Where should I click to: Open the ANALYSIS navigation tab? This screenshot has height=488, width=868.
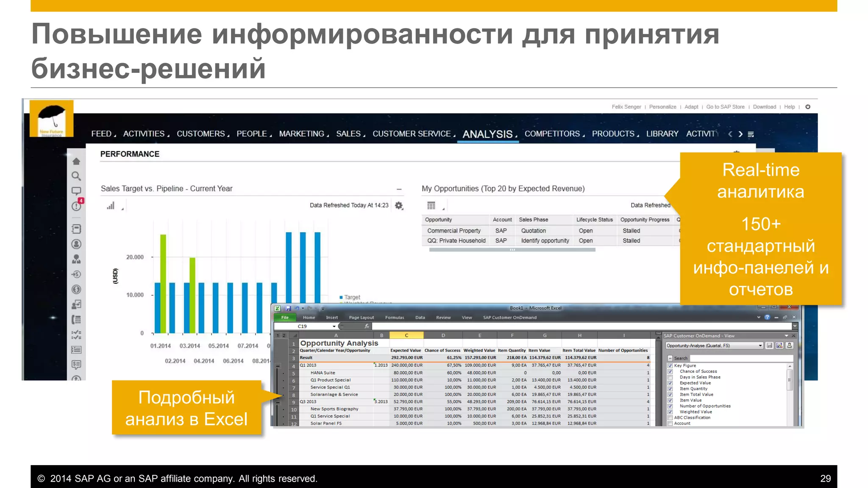coord(488,134)
